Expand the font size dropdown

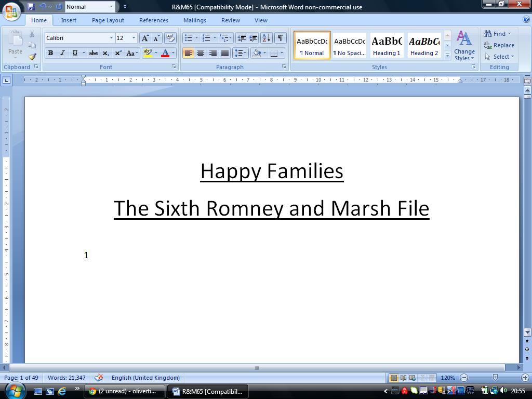point(134,38)
